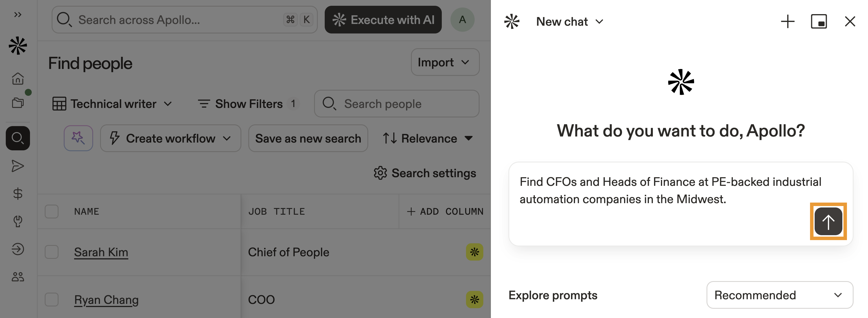Start a new chat with plus icon
This screenshot has width=868, height=318.
coord(788,22)
